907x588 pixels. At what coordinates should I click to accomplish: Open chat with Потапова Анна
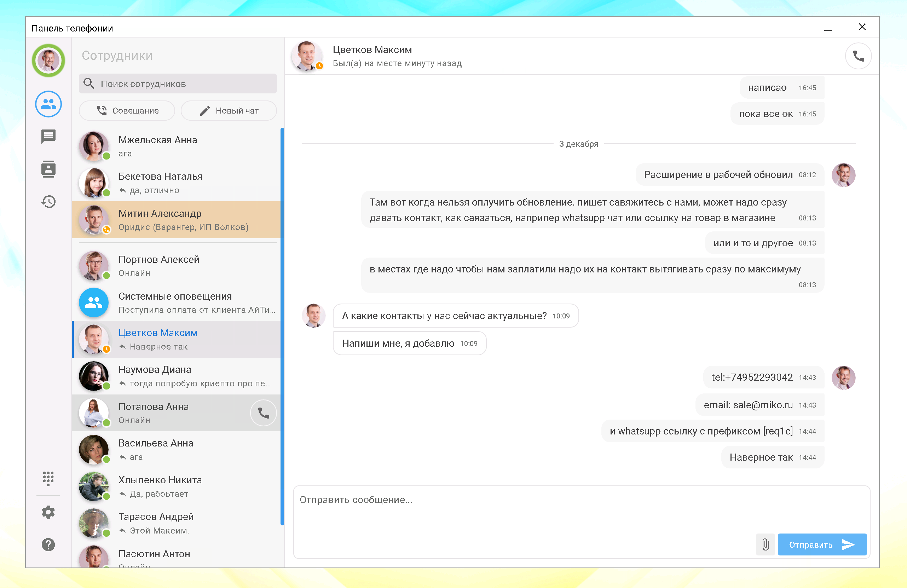[x=176, y=413]
